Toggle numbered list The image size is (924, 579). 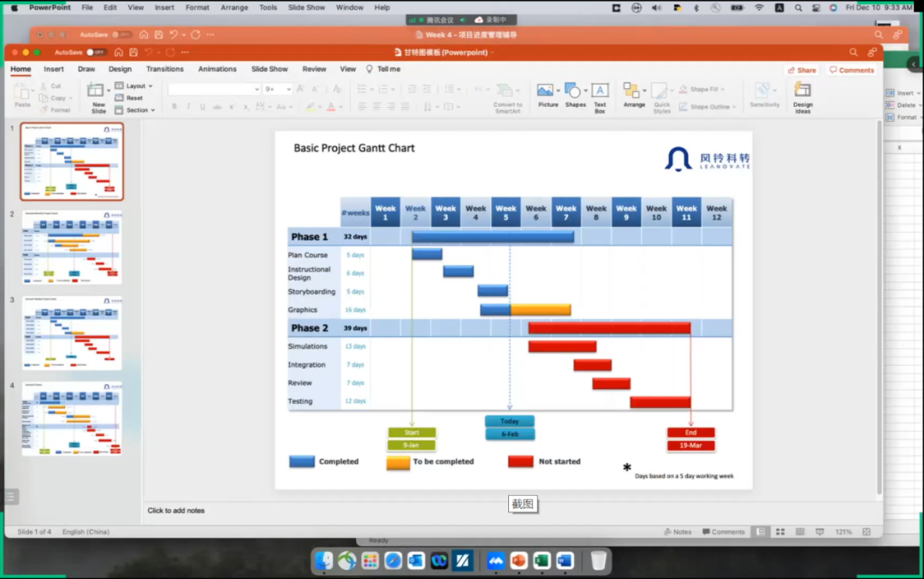[383, 89]
